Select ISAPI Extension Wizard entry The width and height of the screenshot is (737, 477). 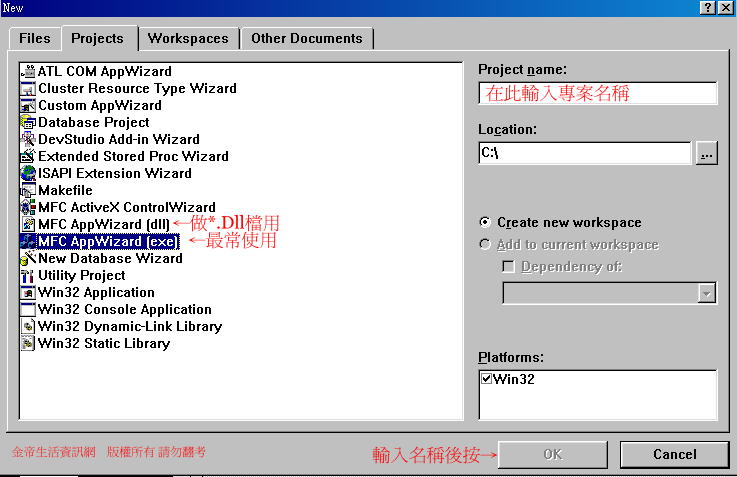coord(115,173)
